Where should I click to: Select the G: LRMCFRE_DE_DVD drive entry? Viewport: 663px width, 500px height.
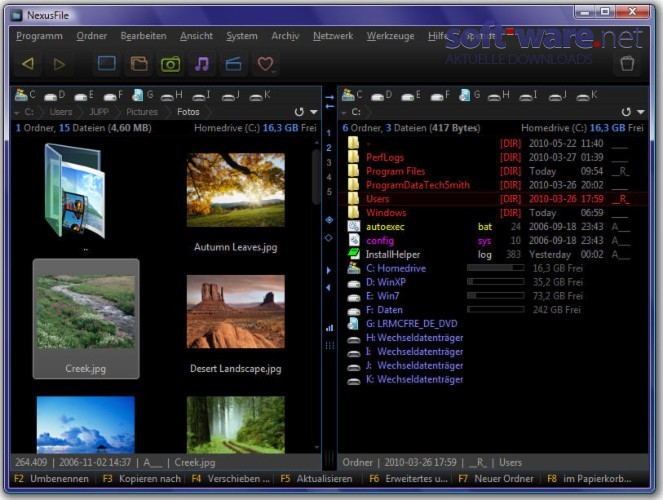tap(493, 324)
